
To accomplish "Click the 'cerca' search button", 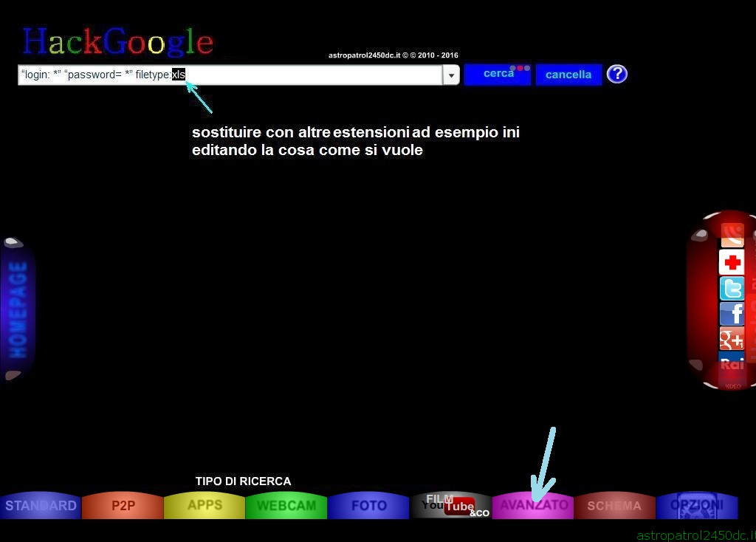I will coord(498,75).
